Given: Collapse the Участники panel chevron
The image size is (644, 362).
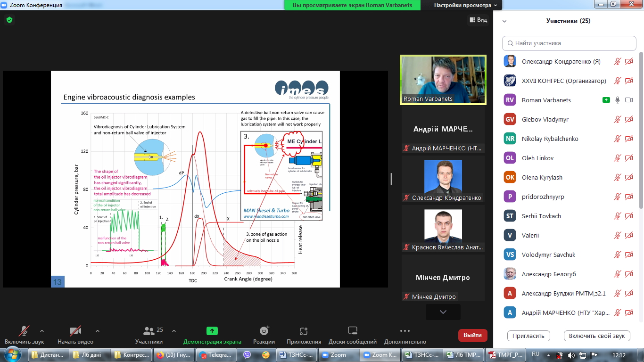Looking at the screenshot, I should [x=504, y=21].
